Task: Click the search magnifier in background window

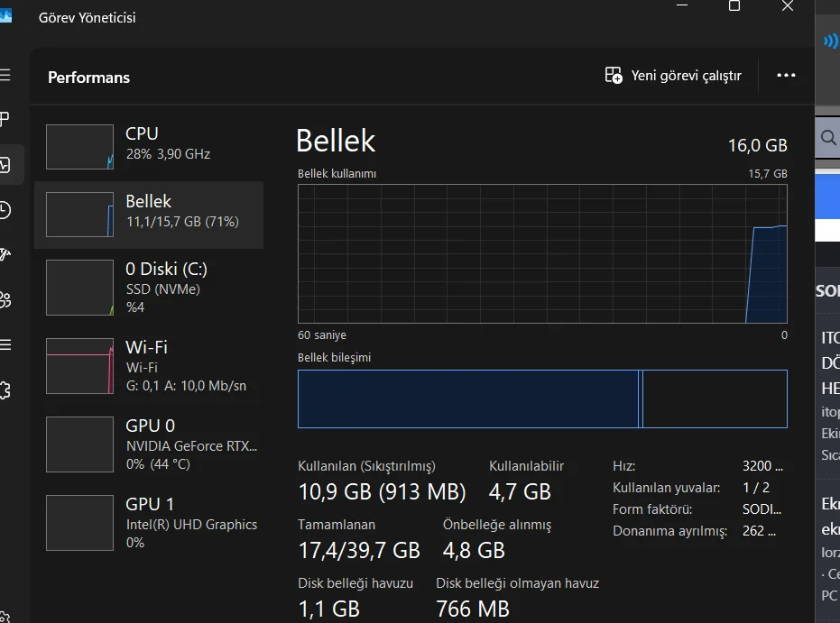Action: click(827, 138)
